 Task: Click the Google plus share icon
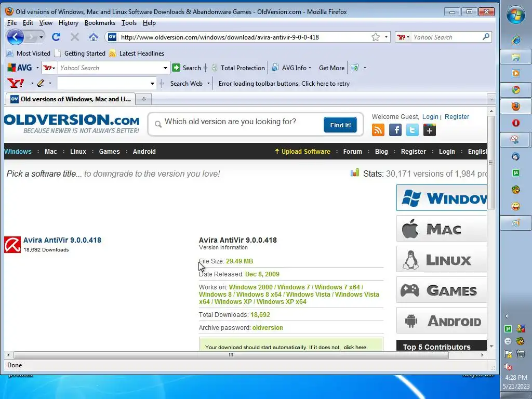[430, 130]
